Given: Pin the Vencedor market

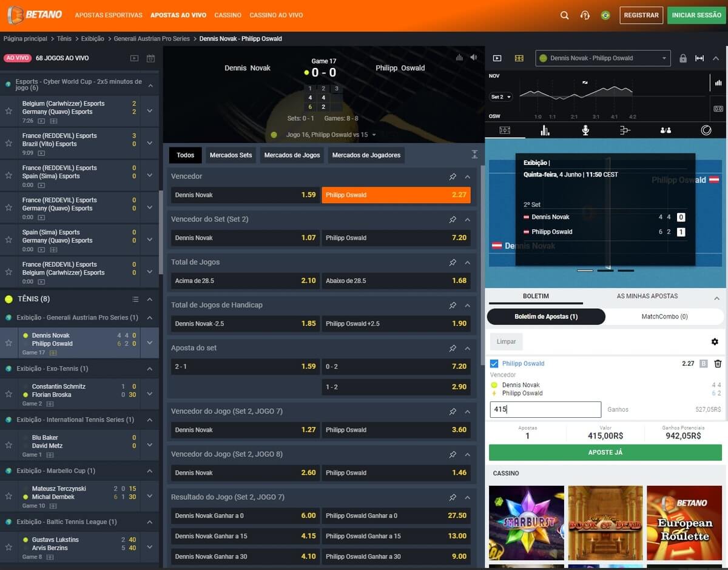Looking at the screenshot, I should tap(453, 176).
